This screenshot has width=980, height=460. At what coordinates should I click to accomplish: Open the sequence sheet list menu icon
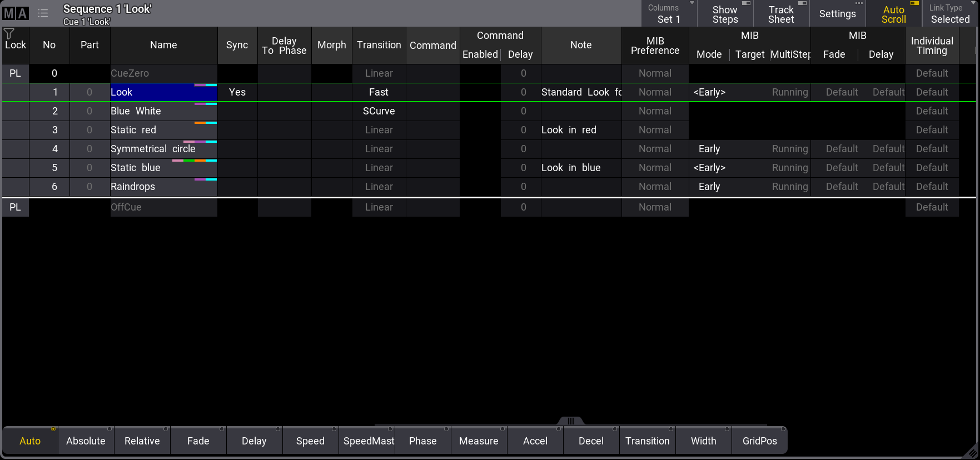click(x=43, y=13)
